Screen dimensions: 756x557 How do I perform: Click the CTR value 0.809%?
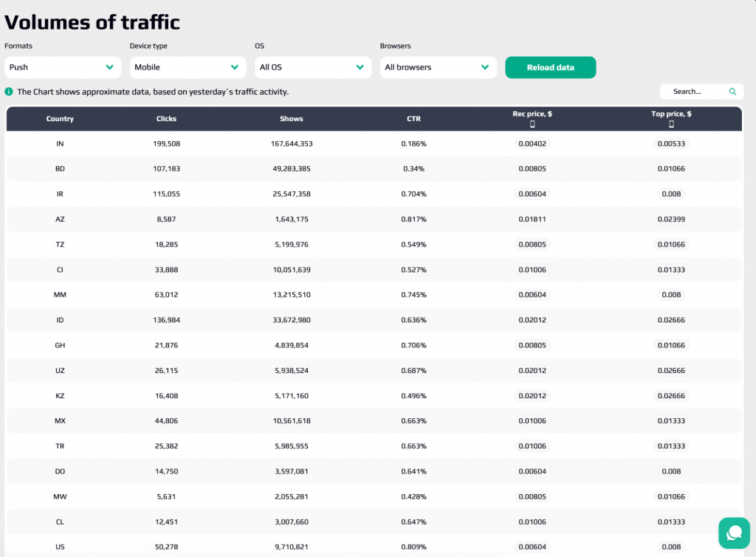tap(413, 547)
